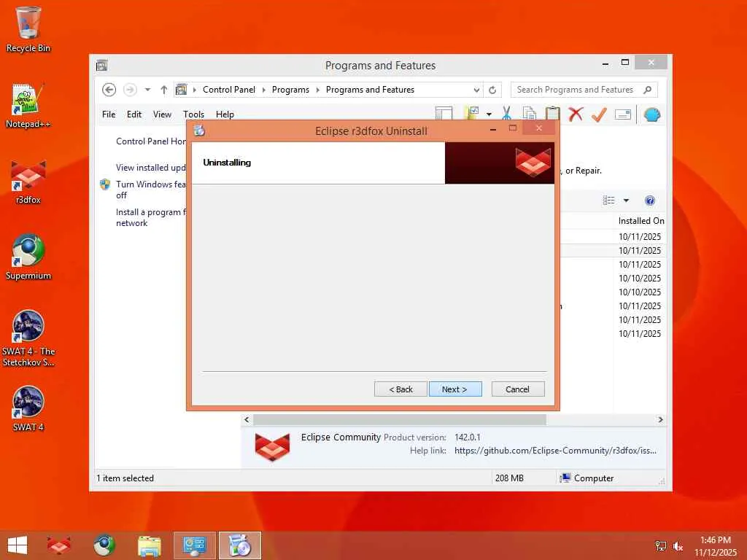Click the r3dfox taskbar icon

coord(58,545)
